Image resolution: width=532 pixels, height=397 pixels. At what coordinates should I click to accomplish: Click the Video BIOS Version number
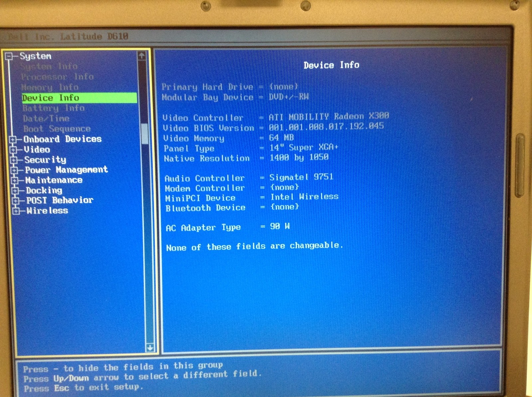327,126
